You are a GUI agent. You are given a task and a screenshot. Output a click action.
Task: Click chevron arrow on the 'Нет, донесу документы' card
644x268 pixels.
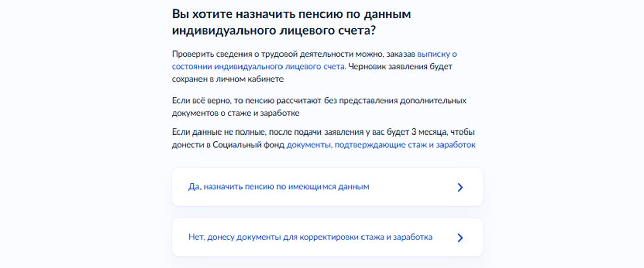[x=460, y=237]
